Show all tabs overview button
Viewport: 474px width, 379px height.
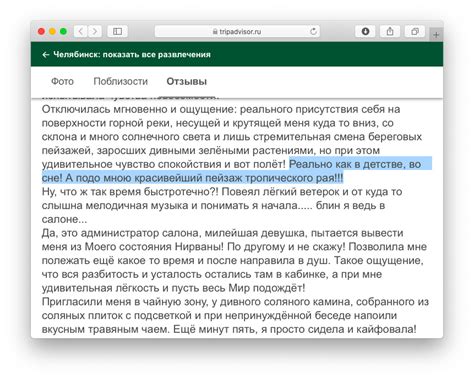pyautogui.click(x=415, y=31)
